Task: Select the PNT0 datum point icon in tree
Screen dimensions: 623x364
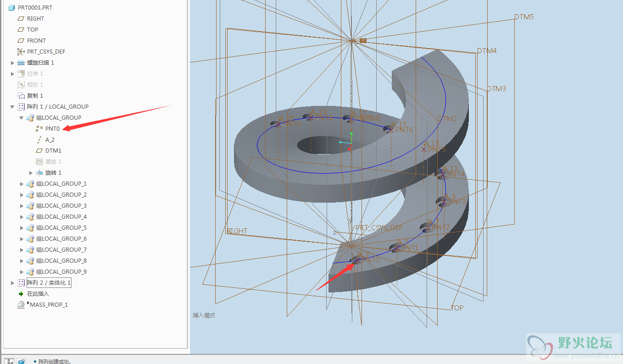Action: pos(39,129)
